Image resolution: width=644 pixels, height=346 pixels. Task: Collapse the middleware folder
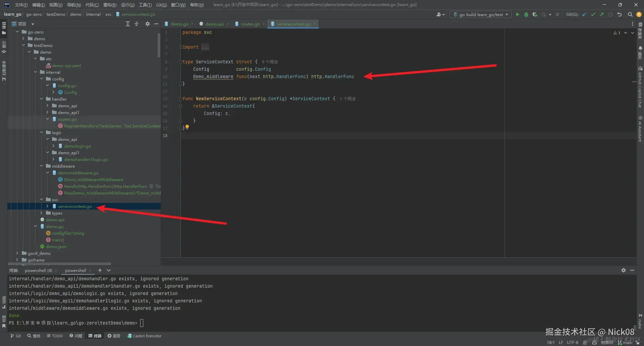[x=42, y=166]
